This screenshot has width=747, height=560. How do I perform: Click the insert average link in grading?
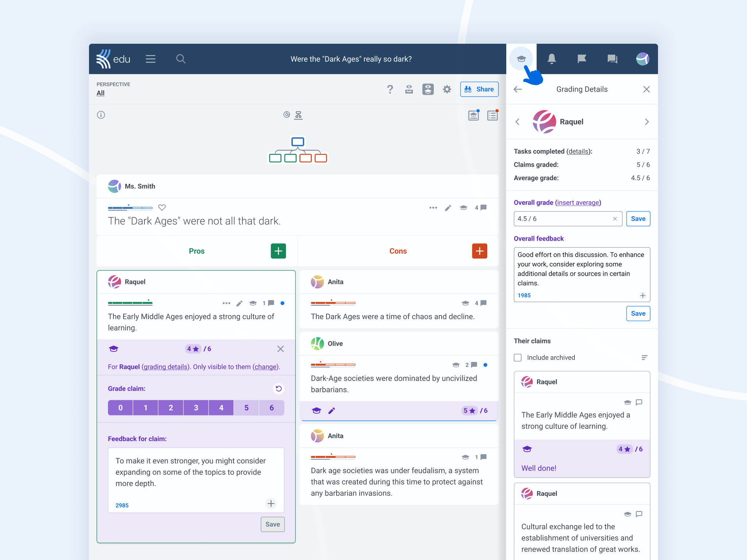point(578,202)
